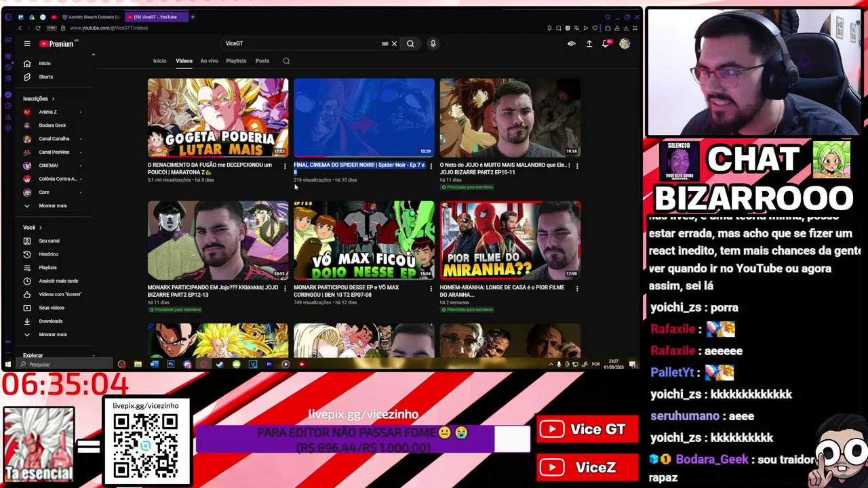Play the MONARK Jojo thumbnail with 13:52 duration
Image resolution: width=868 pixels, height=488 pixels.
click(218, 241)
